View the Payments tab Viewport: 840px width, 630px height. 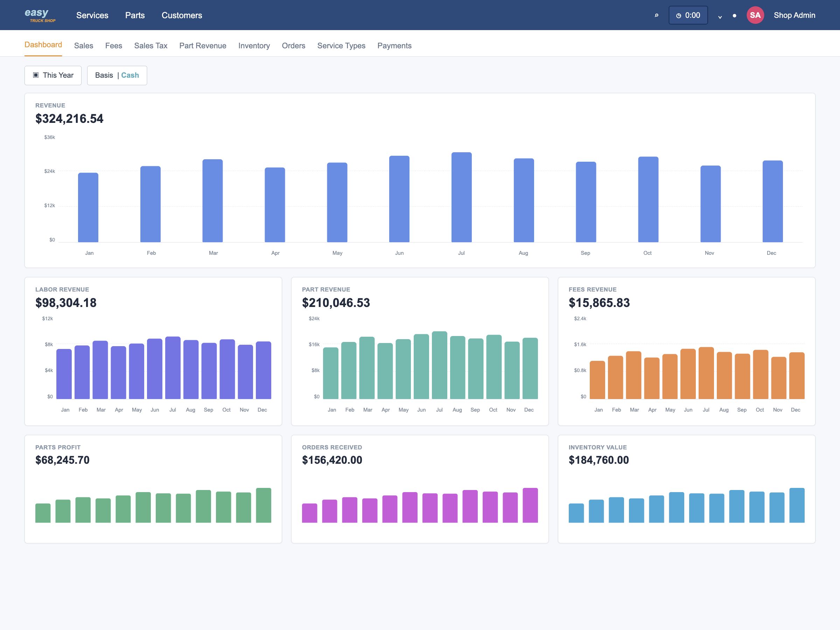coord(394,45)
